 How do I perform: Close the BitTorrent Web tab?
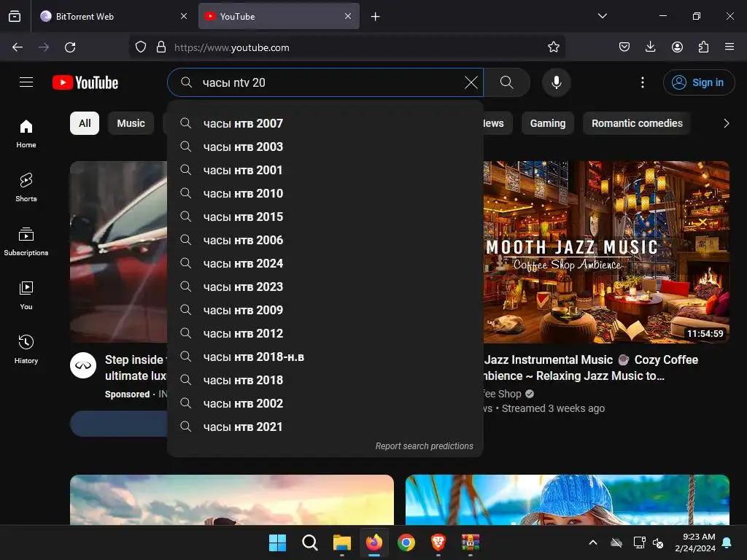pos(184,16)
